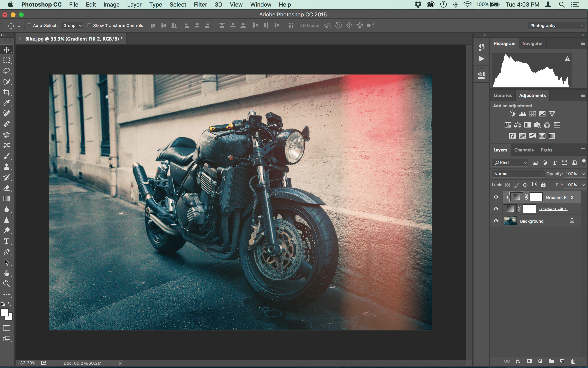Select the Crop tool in toolbar
The height and width of the screenshot is (368, 588).
point(6,92)
